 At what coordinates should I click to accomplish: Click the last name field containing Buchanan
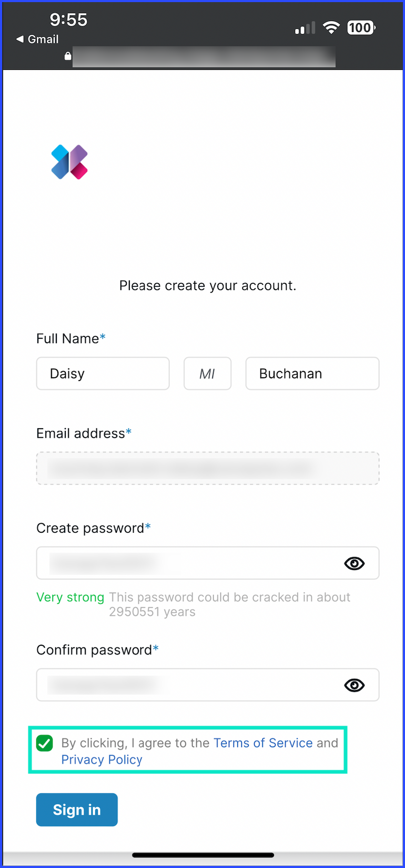(312, 374)
